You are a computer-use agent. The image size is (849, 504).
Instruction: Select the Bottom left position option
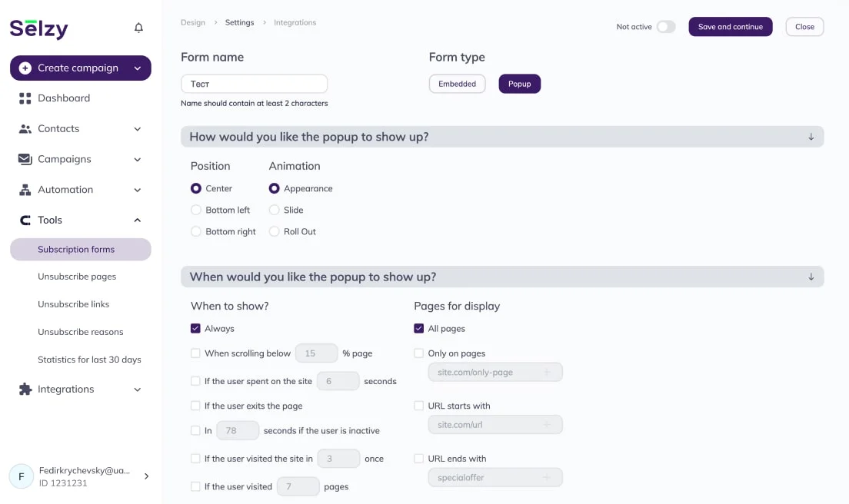pyautogui.click(x=196, y=210)
